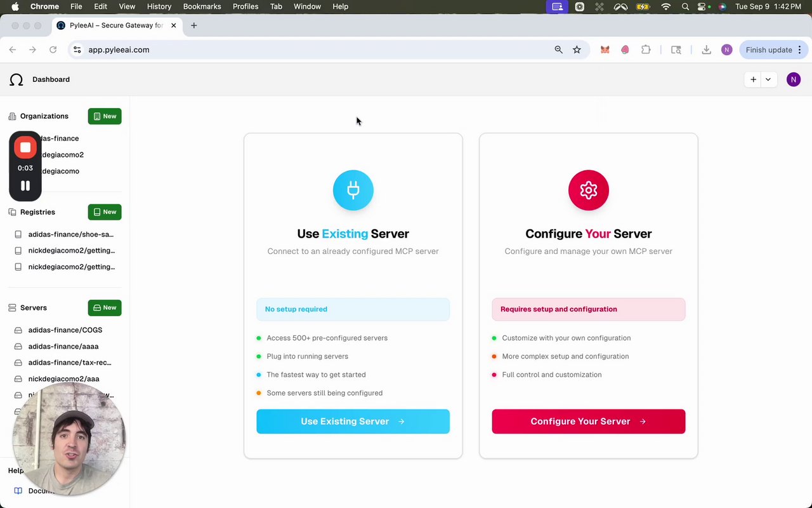The width and height of the screenshot is (812, 508).
Task: Open adidas-finance/aaaa server
Action: (x=64, y=347)
